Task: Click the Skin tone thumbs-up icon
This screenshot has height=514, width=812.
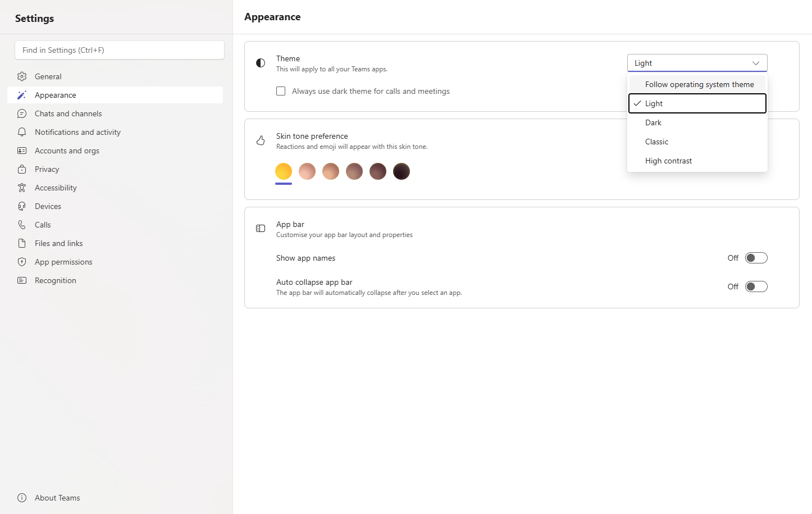Action: point(261,140)
